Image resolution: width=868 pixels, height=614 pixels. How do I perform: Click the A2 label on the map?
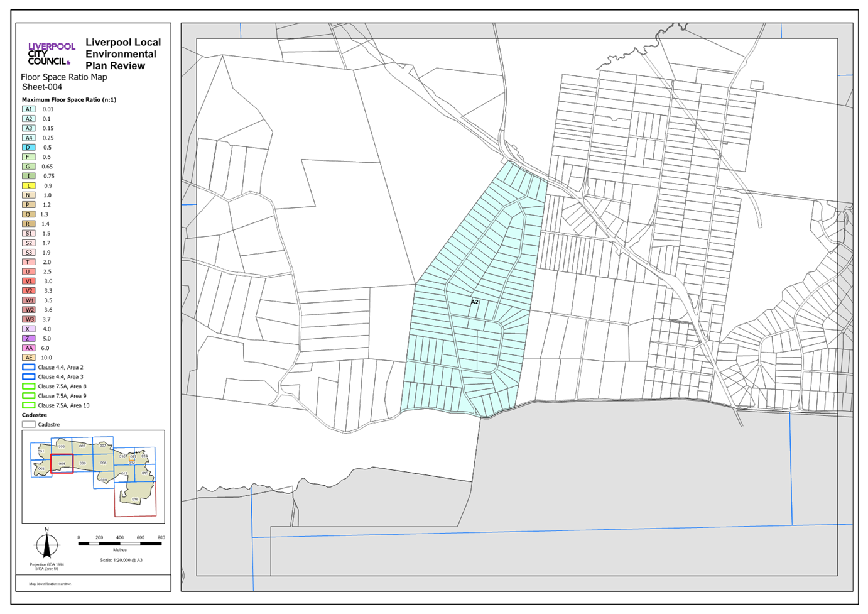[475, 302]
